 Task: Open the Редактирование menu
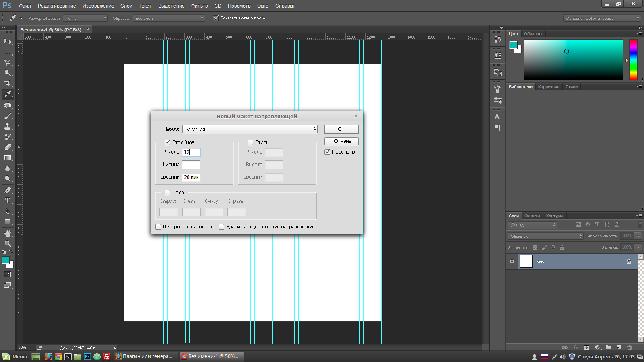pyautogui.click(x=57, y=6)
